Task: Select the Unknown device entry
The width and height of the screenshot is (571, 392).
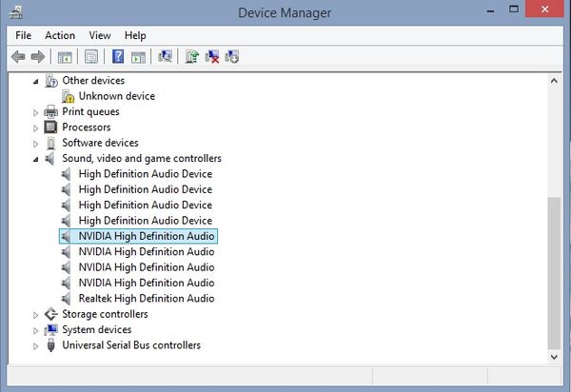Action: click(x=116, y=96)
